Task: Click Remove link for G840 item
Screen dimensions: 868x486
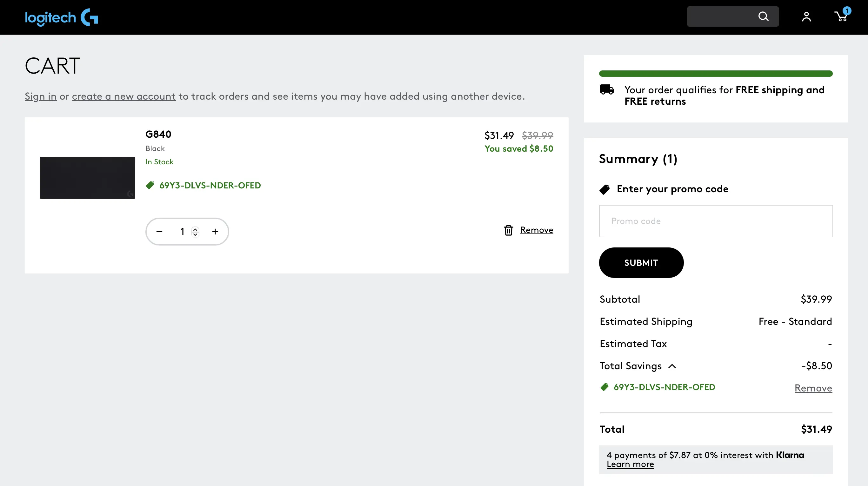Action: point(537,230)
